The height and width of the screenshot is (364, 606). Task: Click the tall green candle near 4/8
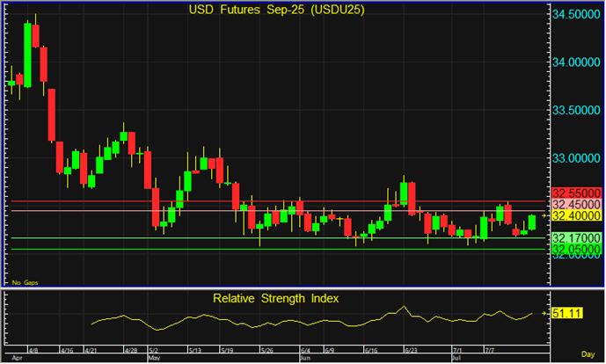coord(27,55)
